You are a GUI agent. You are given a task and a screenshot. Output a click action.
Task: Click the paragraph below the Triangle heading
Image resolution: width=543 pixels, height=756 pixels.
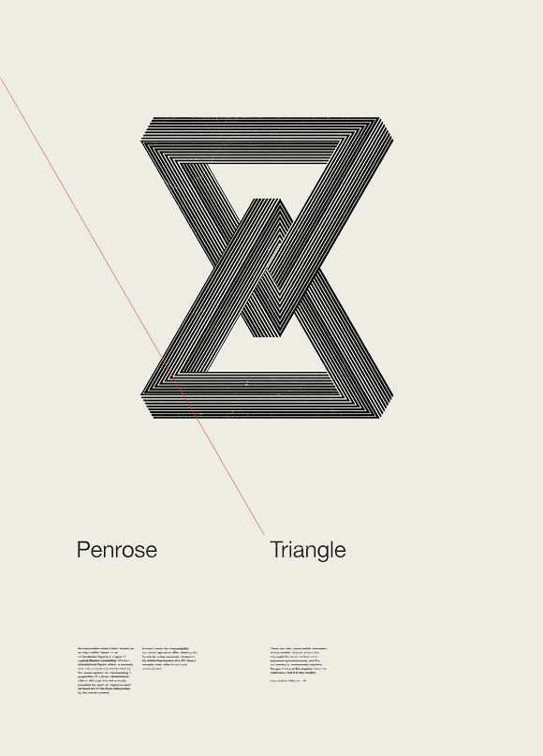click(299, 660)
